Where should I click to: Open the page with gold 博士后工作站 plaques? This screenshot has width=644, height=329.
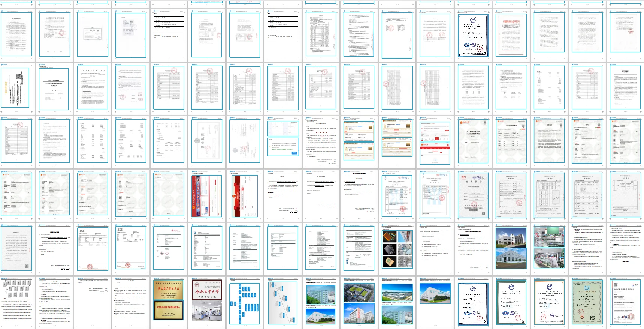(x=169, y=303)
